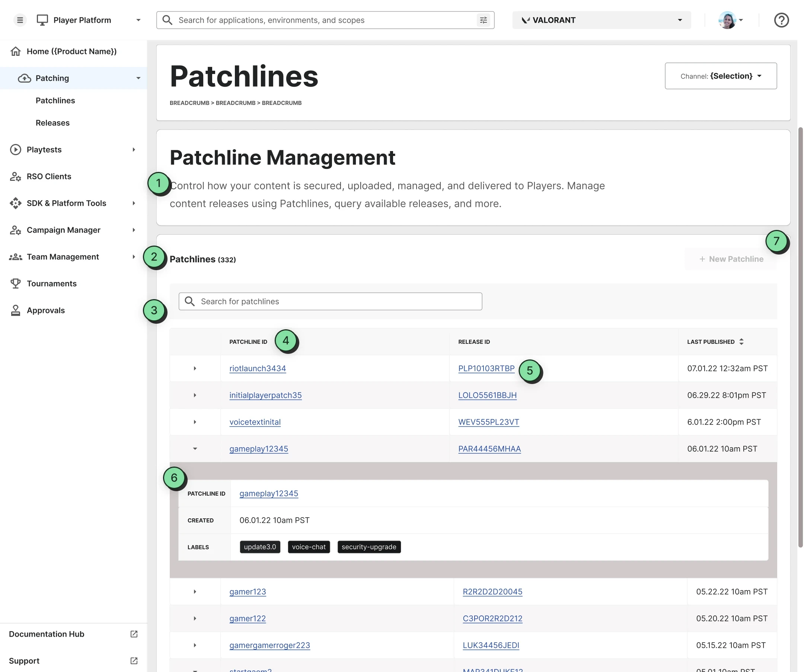Open the PLP10103RTBP release link
Viewport: 804px width, 672px height.
pos(486,368)
